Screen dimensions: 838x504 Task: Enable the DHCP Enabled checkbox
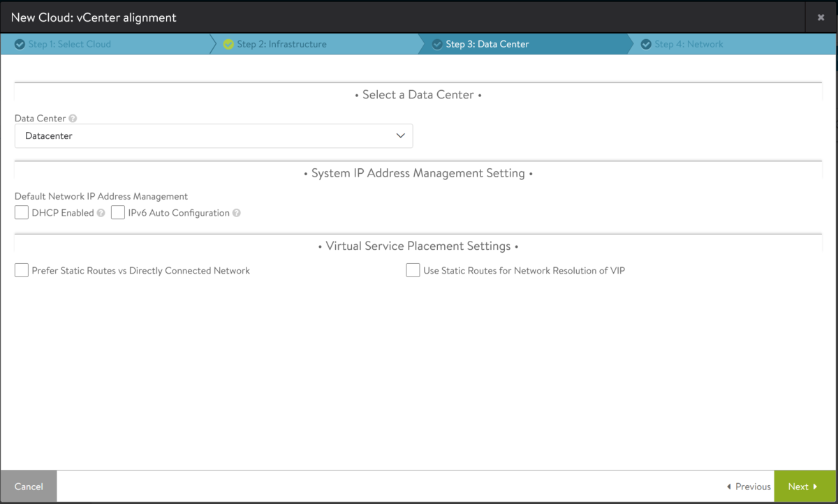pos(22,212)
